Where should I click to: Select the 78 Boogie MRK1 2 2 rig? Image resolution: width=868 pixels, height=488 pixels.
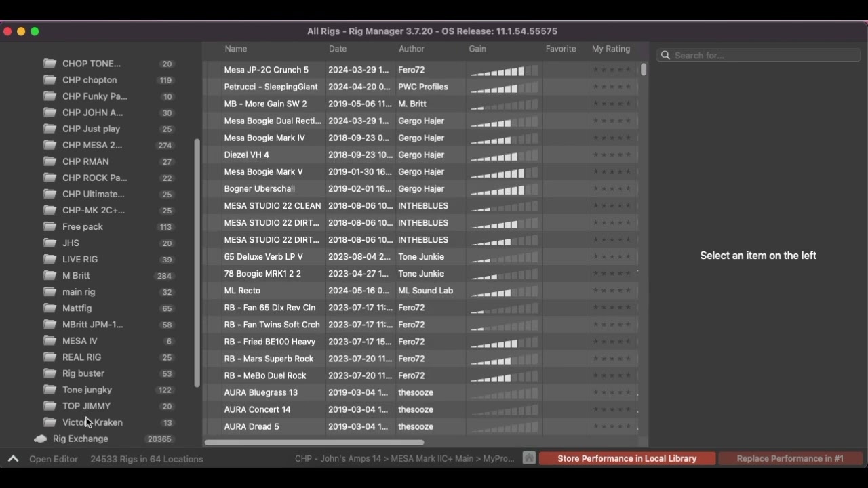click(x=262, y=274)
